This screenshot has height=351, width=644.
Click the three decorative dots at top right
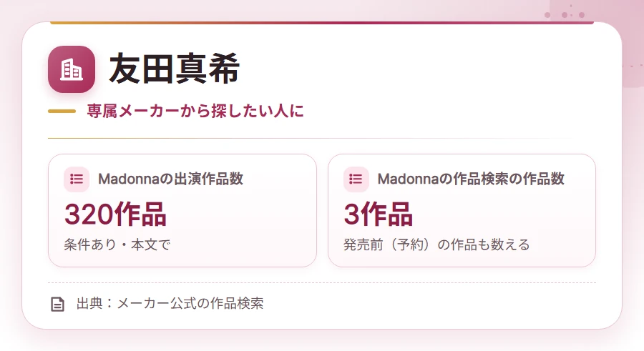[565, 15]
